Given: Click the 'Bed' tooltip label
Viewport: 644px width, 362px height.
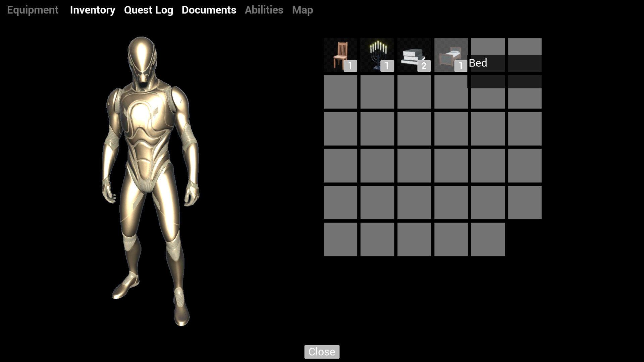Looking at the screenshot, I should coord(478,63).
